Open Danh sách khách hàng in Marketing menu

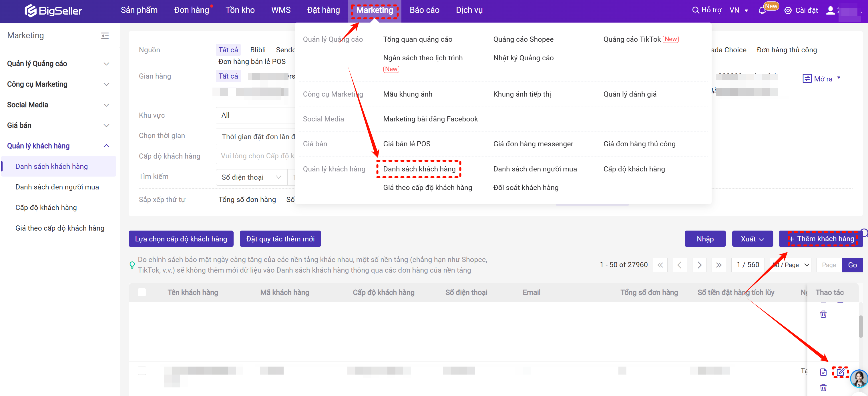[x=419, y=169]
